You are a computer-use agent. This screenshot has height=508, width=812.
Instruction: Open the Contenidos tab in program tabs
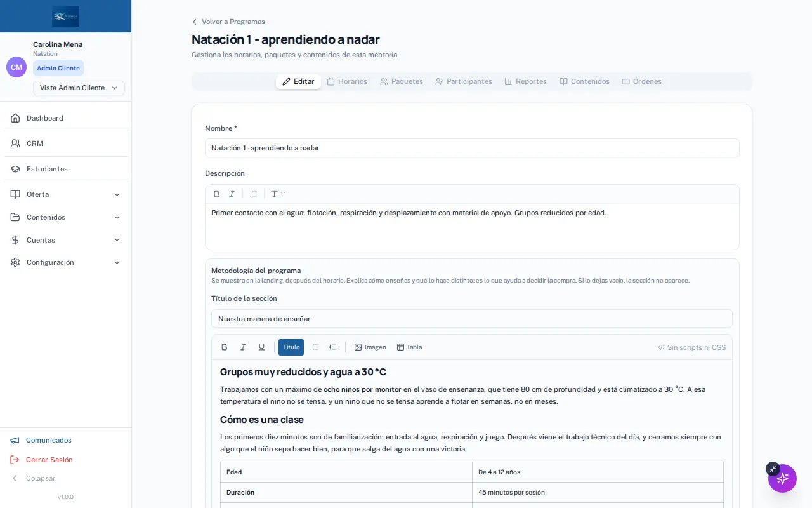tap(584, 81)
